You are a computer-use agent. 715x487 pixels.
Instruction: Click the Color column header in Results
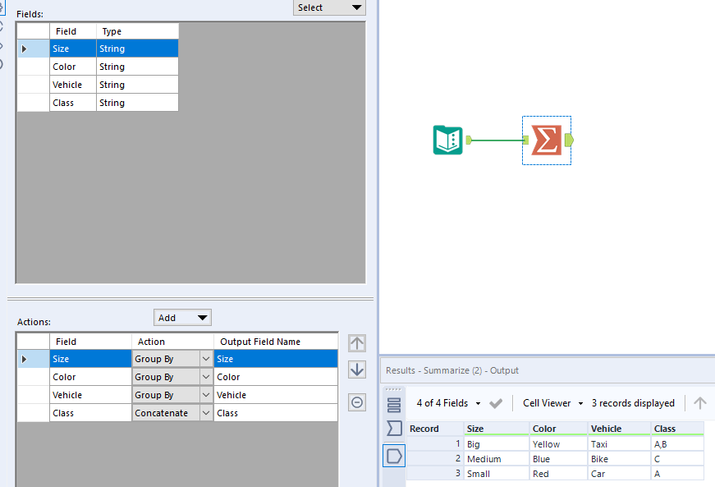click(x=559, y=429)
